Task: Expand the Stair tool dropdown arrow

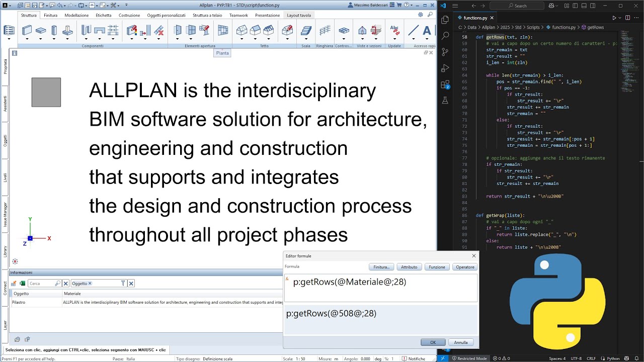Action: 306,39
